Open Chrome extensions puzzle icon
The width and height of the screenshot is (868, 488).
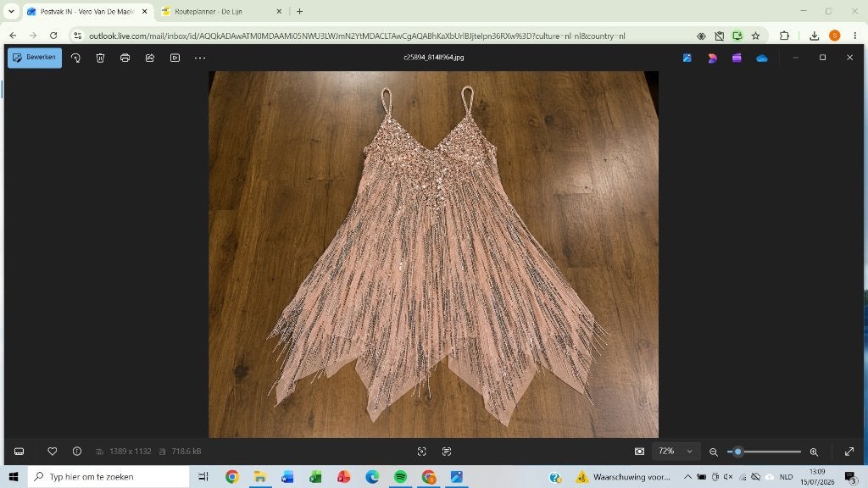click(784, 36)
